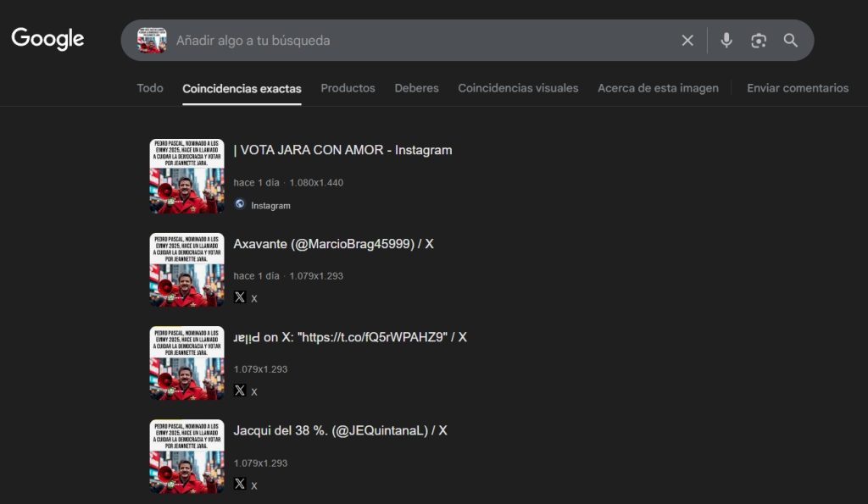
Task: Open the Deberes tab
Action: click(416, 88)
